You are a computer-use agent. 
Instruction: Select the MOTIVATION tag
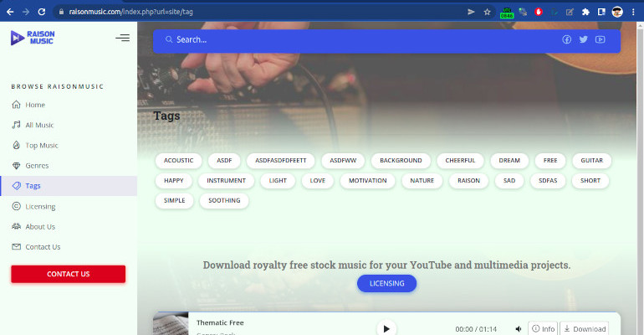click(x=368, y=180)
